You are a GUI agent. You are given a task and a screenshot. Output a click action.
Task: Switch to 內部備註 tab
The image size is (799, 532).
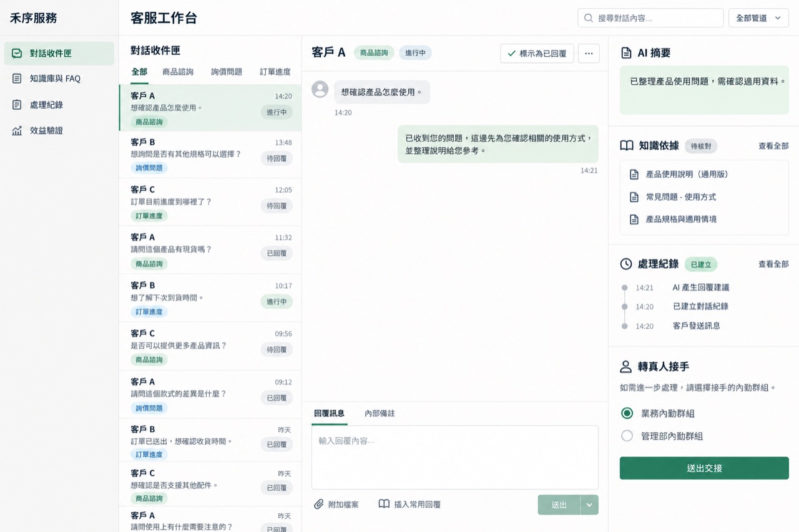point(380,414)
